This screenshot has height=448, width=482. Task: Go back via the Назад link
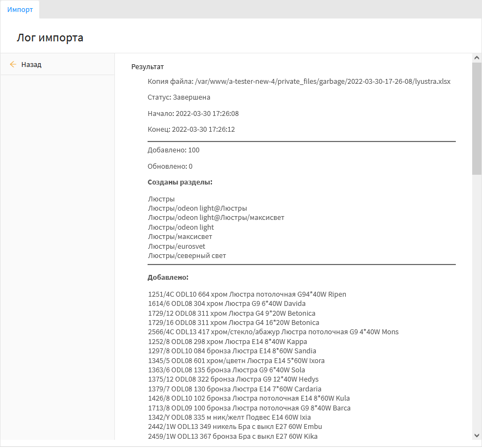[x=31, y=64]
